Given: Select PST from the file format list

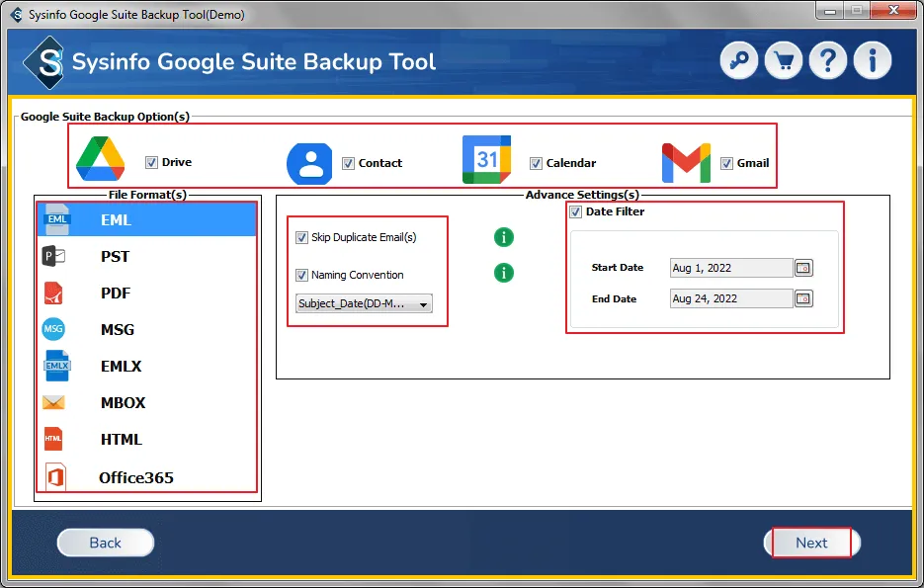Looking at the screenshot, I should [115, 257].
